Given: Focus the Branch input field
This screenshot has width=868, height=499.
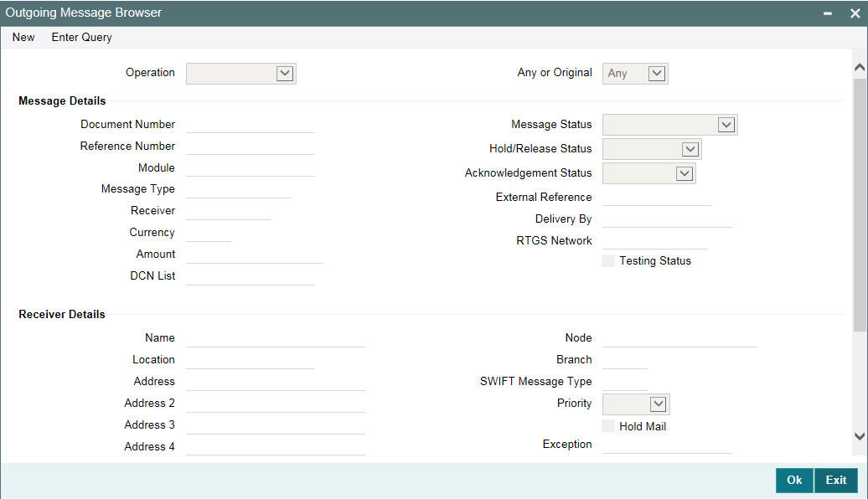Looking at the screenshot, I should coord(625,360).
